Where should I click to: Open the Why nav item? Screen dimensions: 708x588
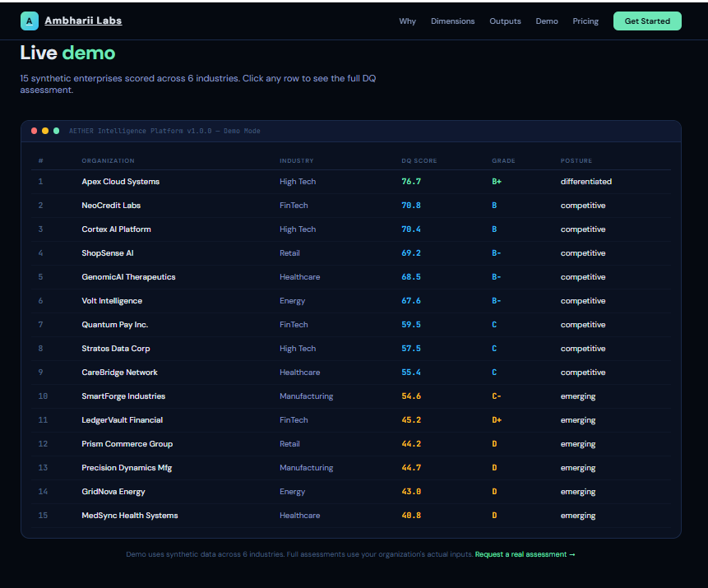(407, 21)
